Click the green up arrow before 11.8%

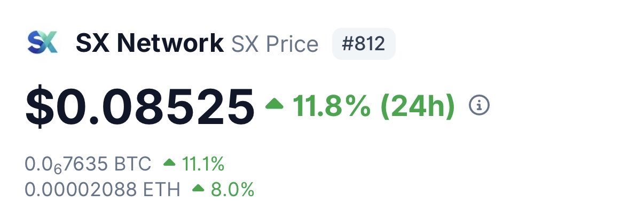274,104
